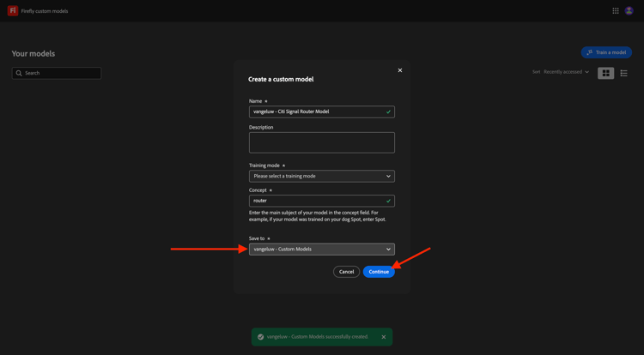Click the Custom Models successfully created message
Image resolution: width=644 pixels, height=355 pixels.
(x=318, y=337)
